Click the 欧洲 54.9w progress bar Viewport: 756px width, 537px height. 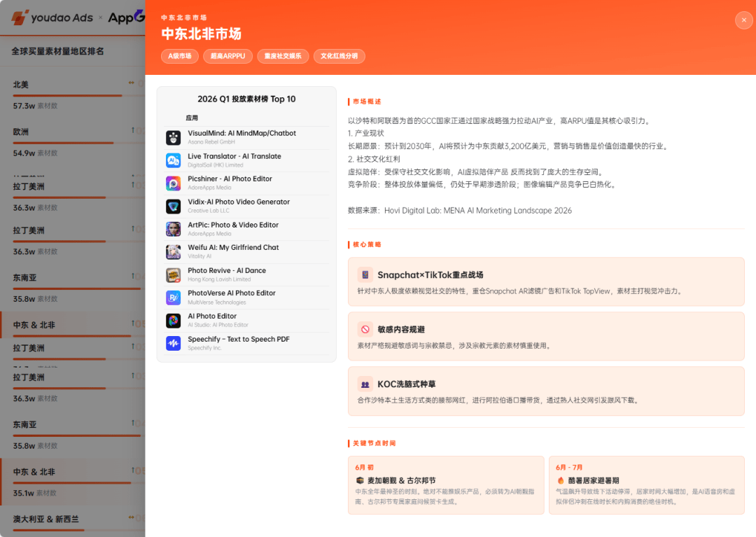78,143
